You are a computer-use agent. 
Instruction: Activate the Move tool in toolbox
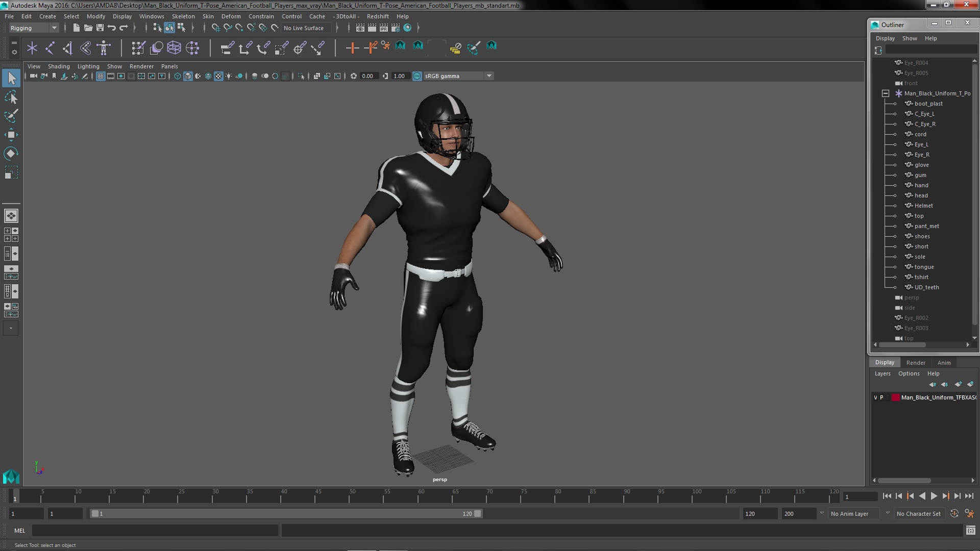11,135
